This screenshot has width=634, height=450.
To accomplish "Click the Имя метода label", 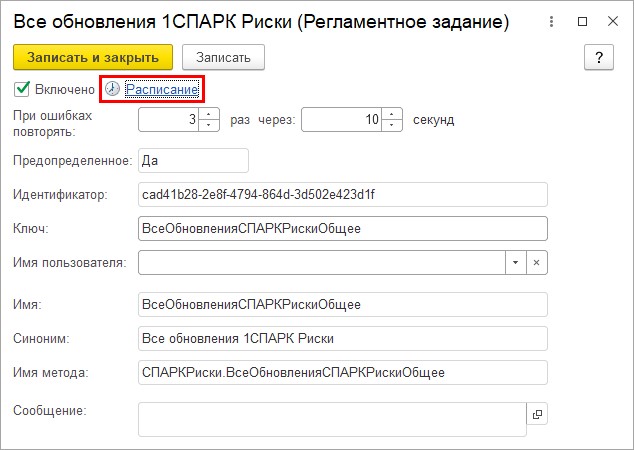I will (x=51, y=372).
